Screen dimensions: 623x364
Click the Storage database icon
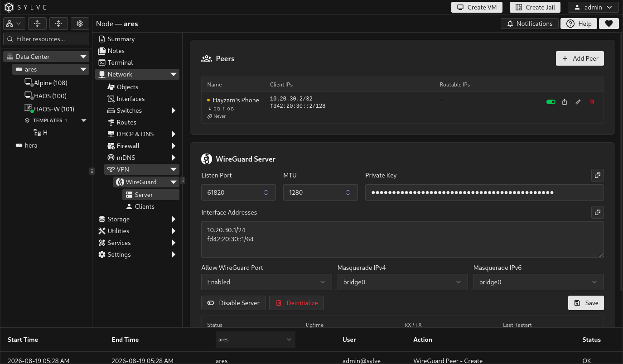[x=102, y=219]
